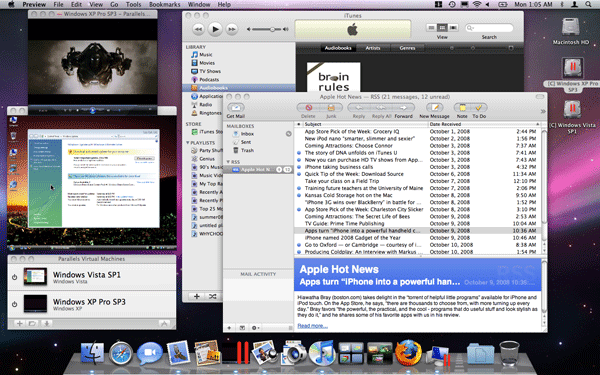The image size is (600, 375).
Task: Switch iTunes to Cover Flow view
Action: [453, 28]
